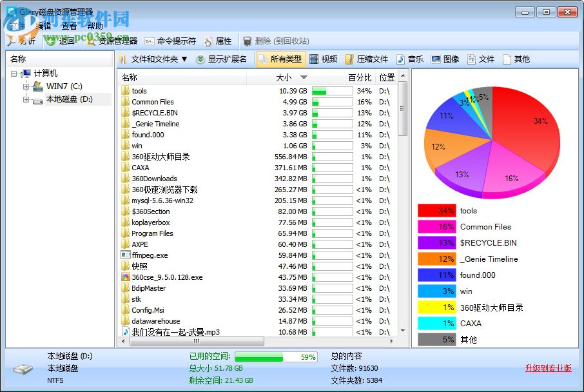Click the red tools color swatch in legend
584x392 pixels.
tap(436, 210)
